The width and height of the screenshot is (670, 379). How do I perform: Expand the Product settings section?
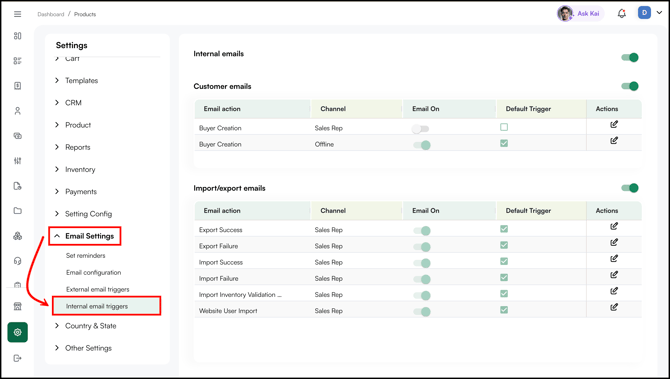73,125
